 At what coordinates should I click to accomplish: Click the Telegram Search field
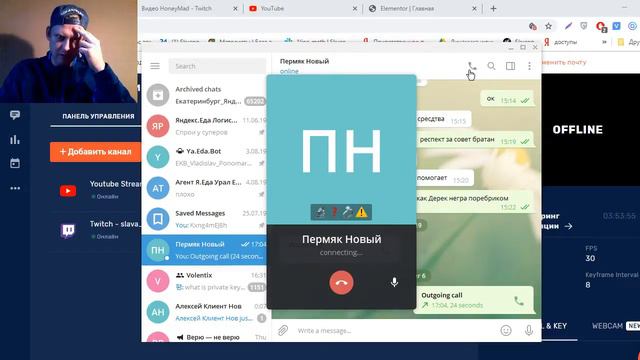(x=217, y=66)
